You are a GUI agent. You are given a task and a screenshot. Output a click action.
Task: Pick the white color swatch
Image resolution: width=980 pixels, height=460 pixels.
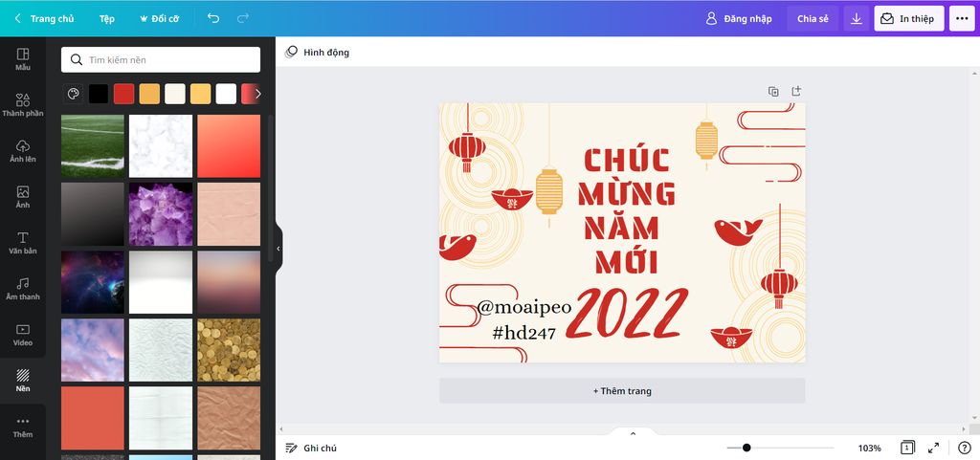pos(226,95)
